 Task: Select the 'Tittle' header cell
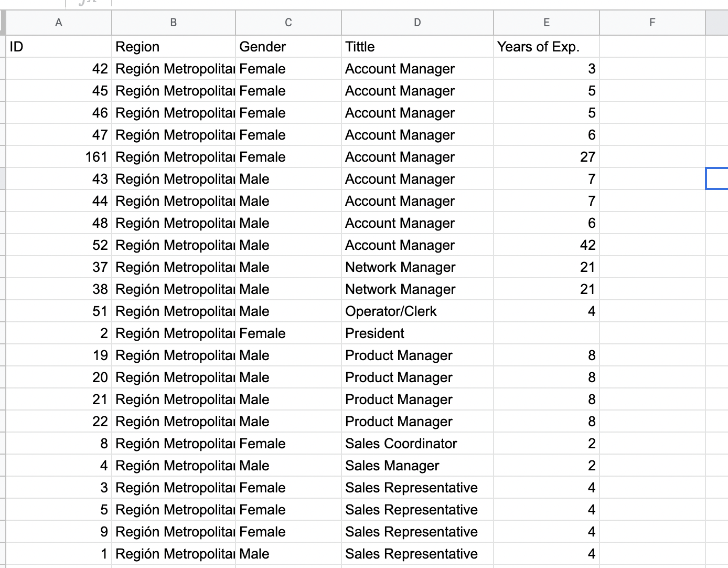[x=417, y=47]
